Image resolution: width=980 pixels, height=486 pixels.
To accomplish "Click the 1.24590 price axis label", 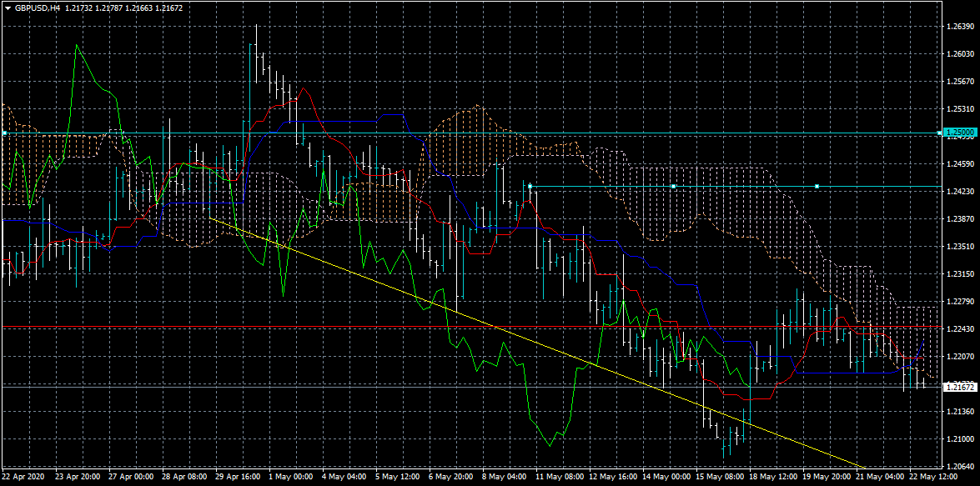I will click(x=961, y=163).
